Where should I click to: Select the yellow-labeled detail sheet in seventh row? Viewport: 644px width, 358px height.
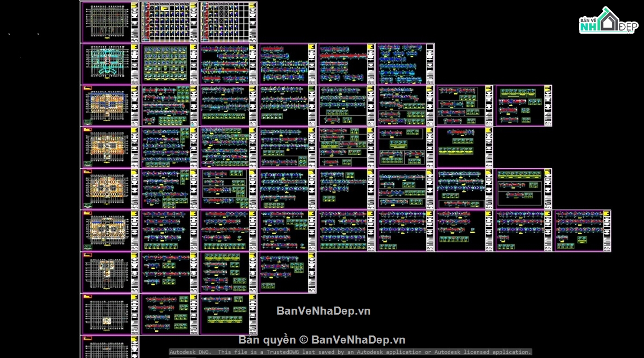(x=228, y=273)
